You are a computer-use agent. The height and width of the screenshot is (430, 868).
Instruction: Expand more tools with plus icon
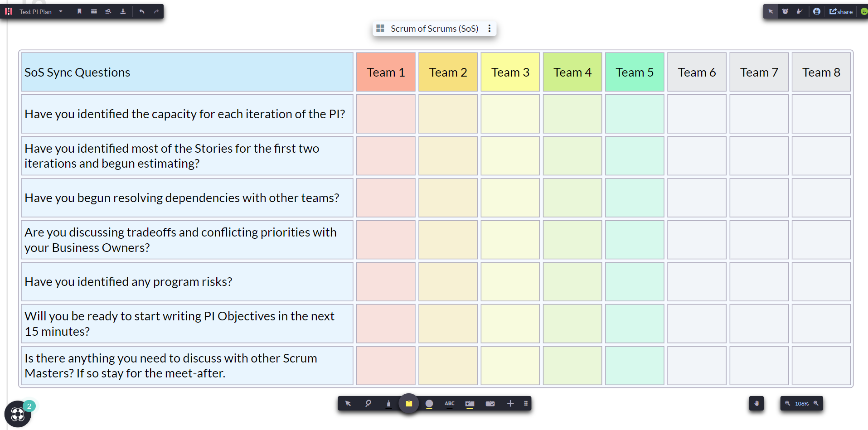click(510, 403)
